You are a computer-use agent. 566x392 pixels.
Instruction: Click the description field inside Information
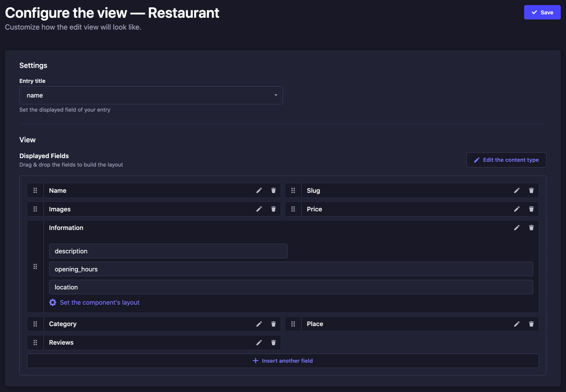point(168,251)
